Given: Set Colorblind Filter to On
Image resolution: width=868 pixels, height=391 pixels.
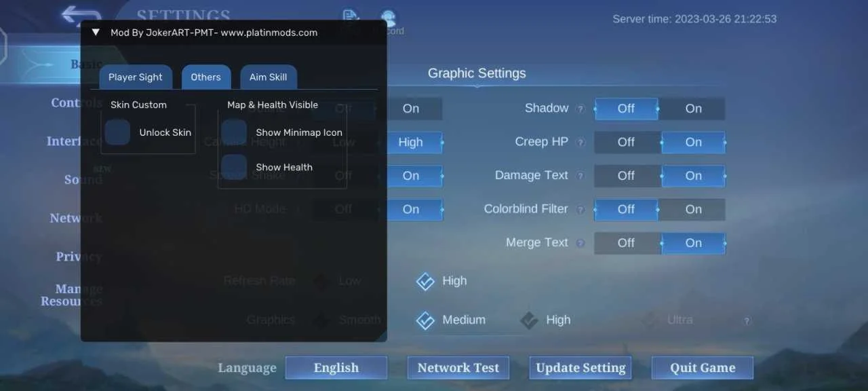Looking at the screenshot, I should (x=693, y=210).
